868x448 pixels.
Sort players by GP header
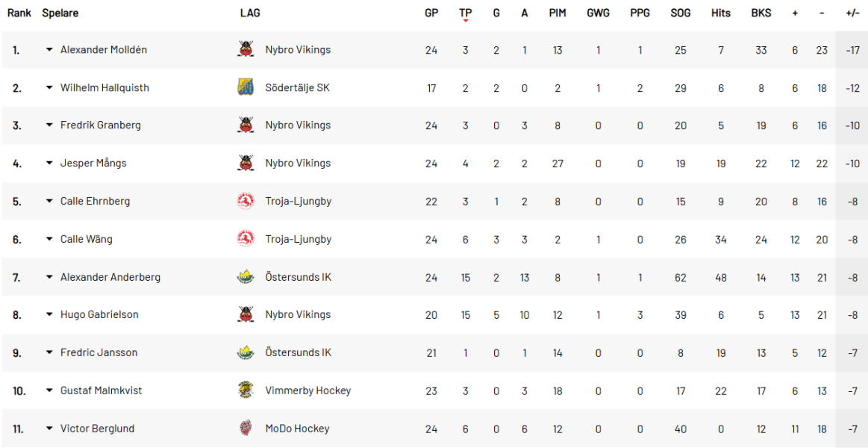431,13
